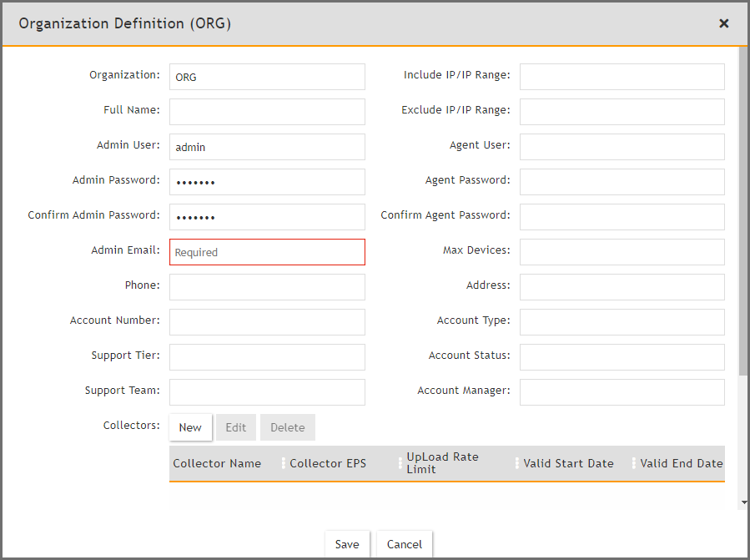Focus the Agent User input
The height and width of the screenshot is (560, 750).
[x=622, y=147]
